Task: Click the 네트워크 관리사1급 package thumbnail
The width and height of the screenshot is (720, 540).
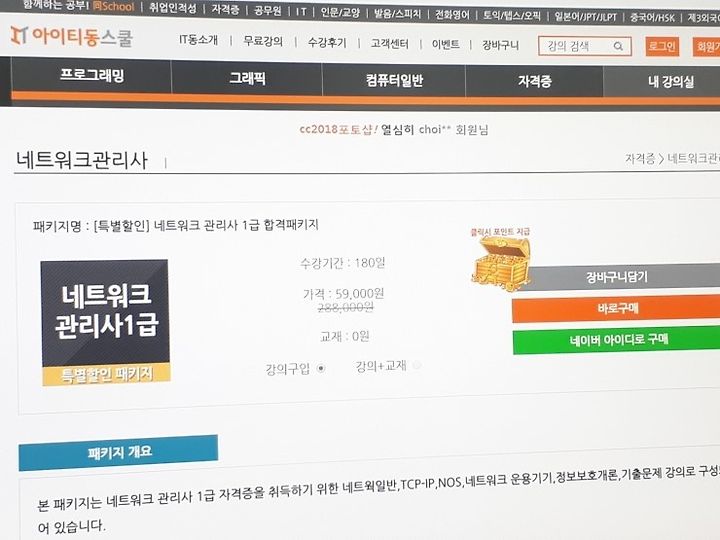Action: point(105,322)
